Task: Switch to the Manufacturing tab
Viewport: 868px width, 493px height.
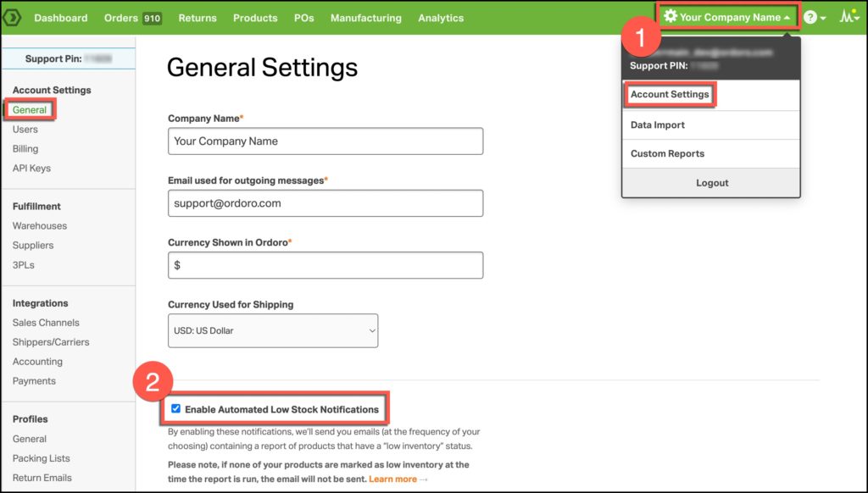Action: pyautogui.click(x=365, y=17)
